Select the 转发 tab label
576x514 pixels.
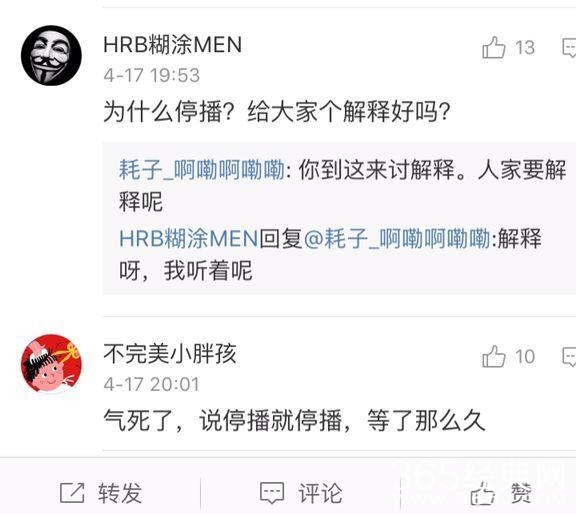(x=120, y=493)
